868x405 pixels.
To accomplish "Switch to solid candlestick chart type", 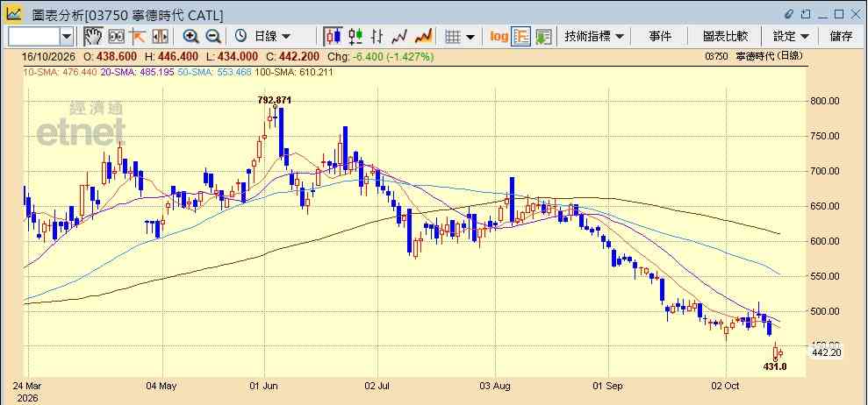I will (333, 37).
